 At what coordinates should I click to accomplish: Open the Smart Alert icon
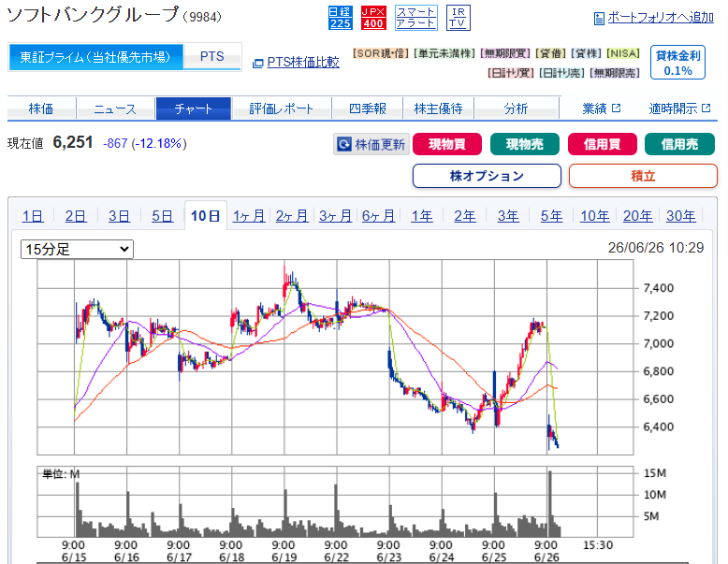[416, 18]
